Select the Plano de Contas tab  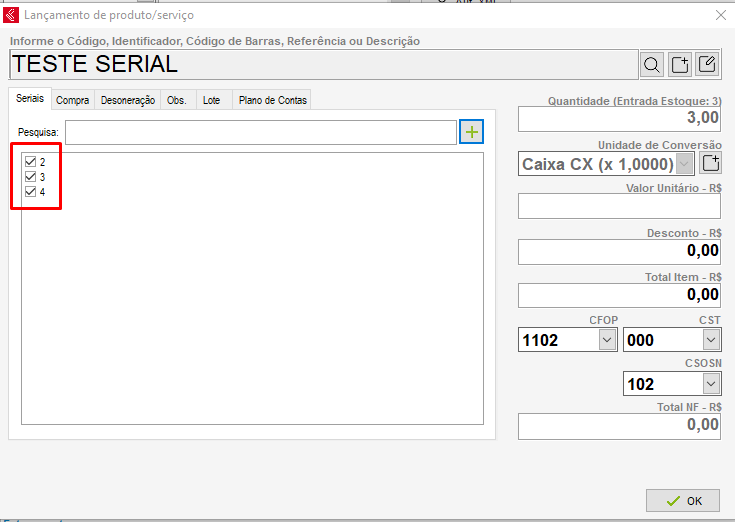[x=272, y=100]
